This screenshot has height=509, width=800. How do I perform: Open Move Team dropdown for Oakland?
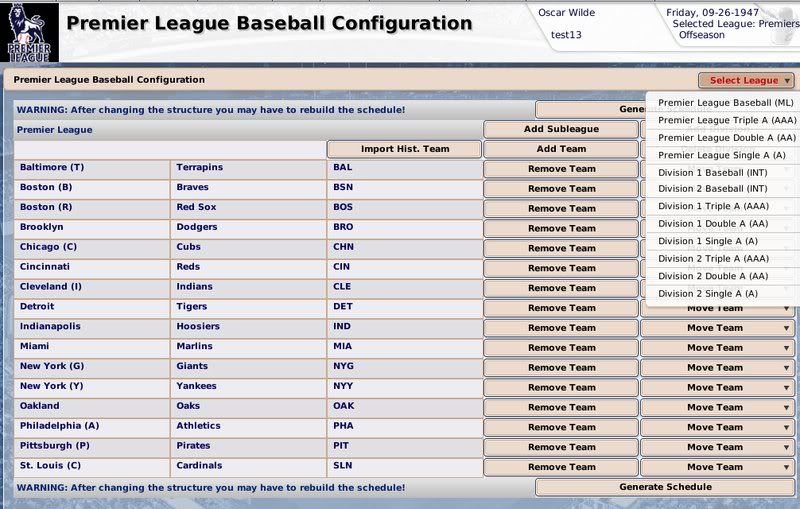tap(717, 407)
